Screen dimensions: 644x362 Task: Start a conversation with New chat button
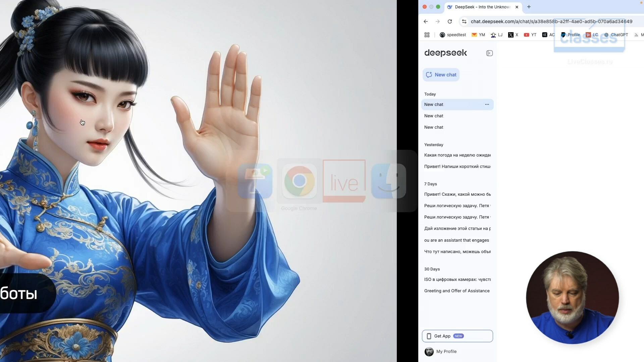pyautogui.click(x=441, y=75)
